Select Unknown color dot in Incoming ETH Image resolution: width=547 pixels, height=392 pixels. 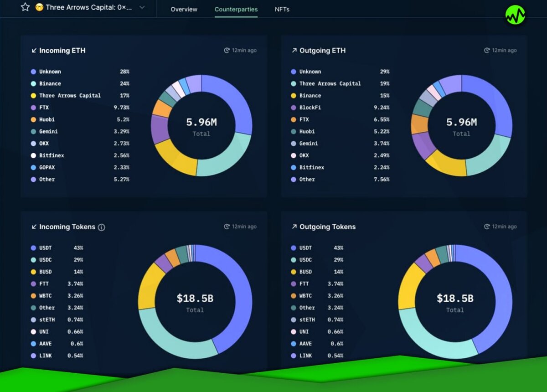[33, 72]
